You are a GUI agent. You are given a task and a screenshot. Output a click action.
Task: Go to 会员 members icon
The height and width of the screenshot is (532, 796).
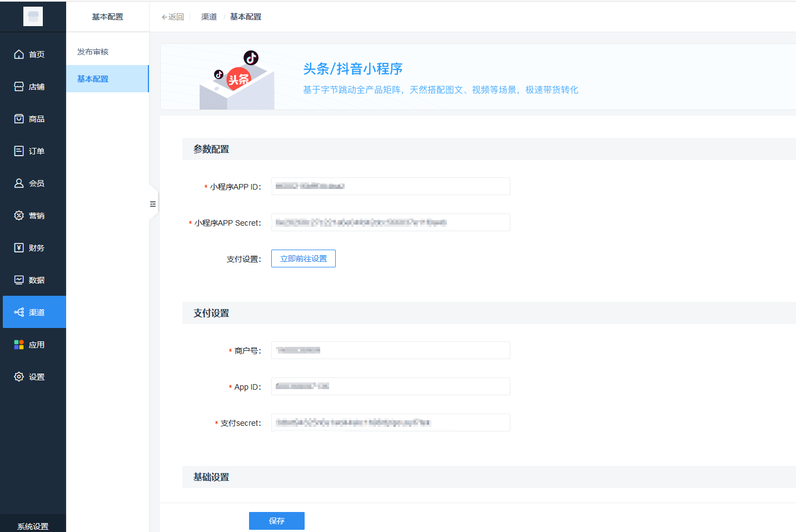click(19, 183)
